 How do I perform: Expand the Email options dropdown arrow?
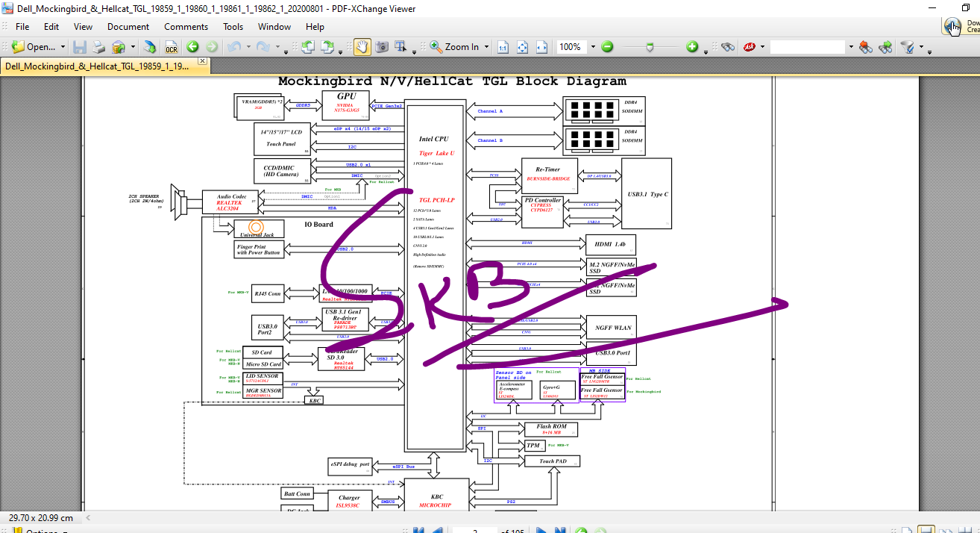click(x=133, y=47)
